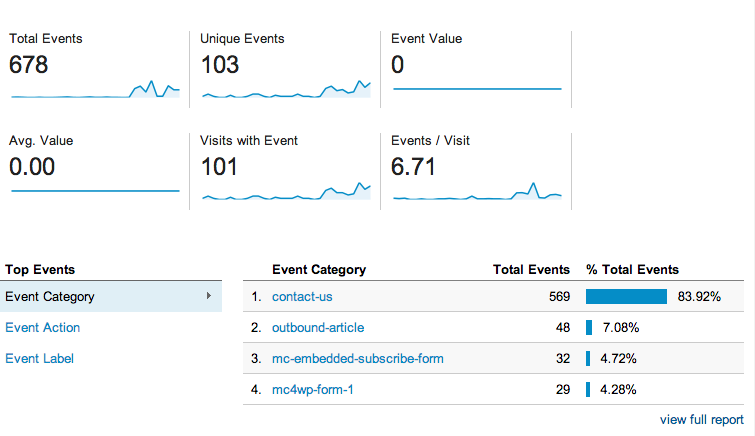Click the view full report link
Image resolution: width=755 pixels, height=436 pixels.
702,420
